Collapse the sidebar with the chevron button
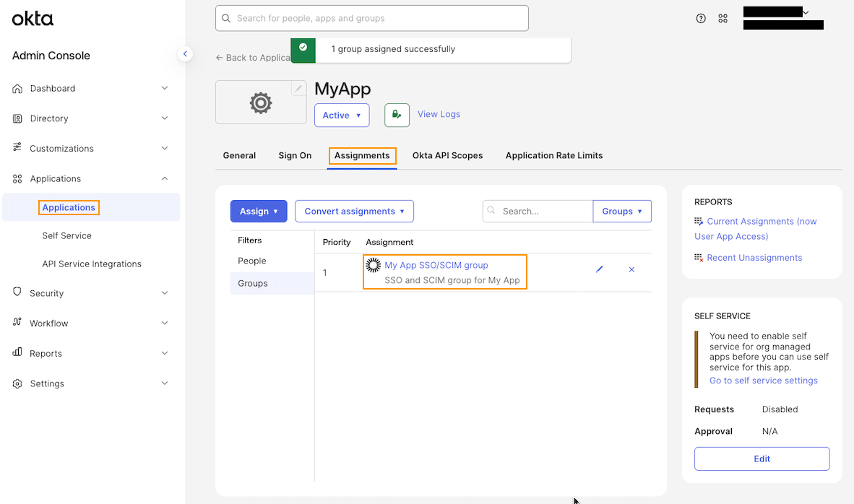 click(x=185, y=54)
